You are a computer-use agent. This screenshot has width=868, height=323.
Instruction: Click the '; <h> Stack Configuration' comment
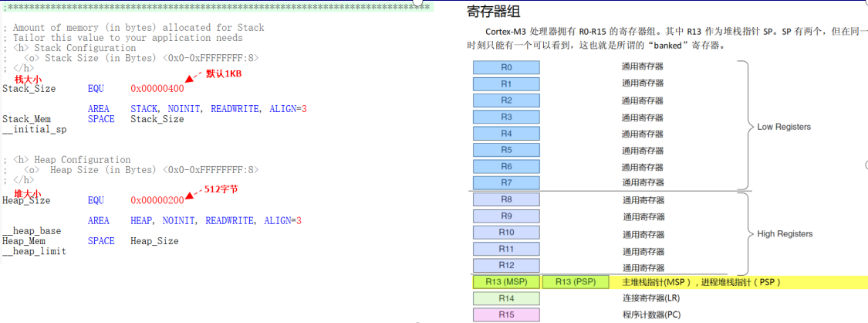click(x=69, y=48)
